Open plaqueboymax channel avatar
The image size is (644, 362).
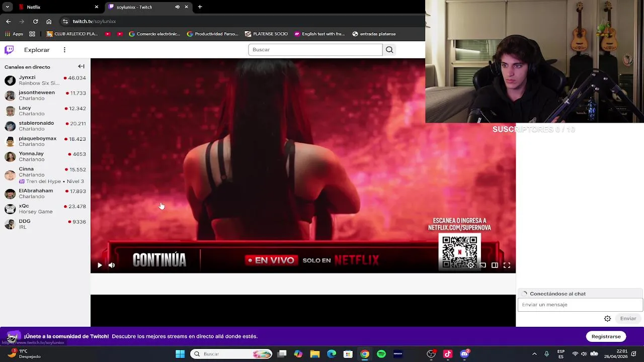(10, 142)
